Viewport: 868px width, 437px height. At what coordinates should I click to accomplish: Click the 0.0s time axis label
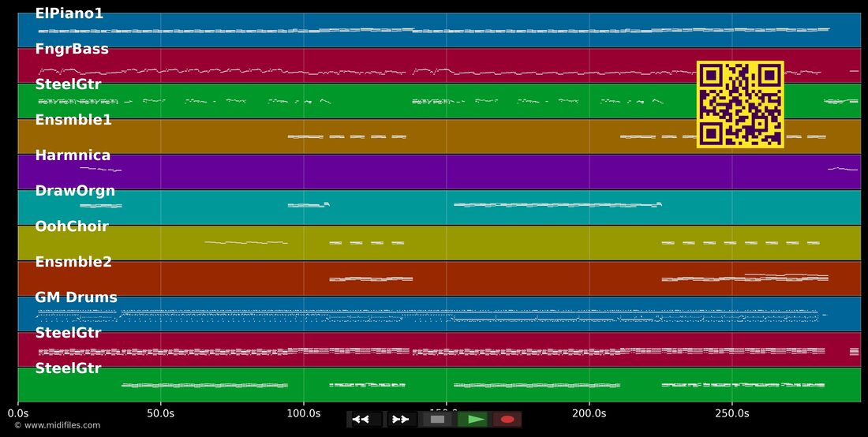(17, 413)
